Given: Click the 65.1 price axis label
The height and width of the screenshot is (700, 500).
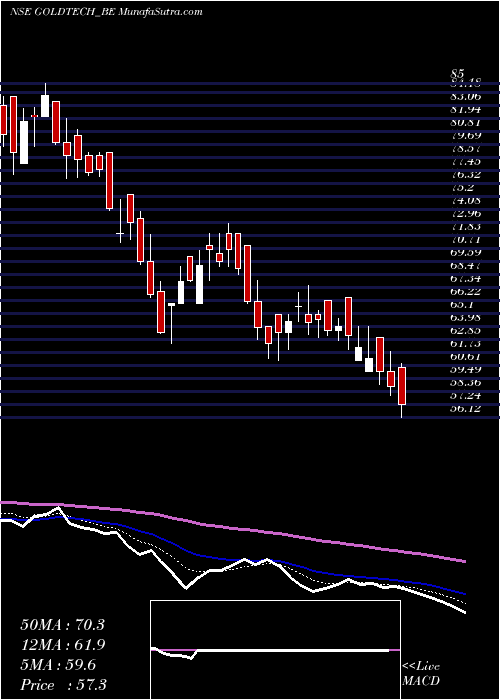Looking at the screenshot, I should pos(462,305).
